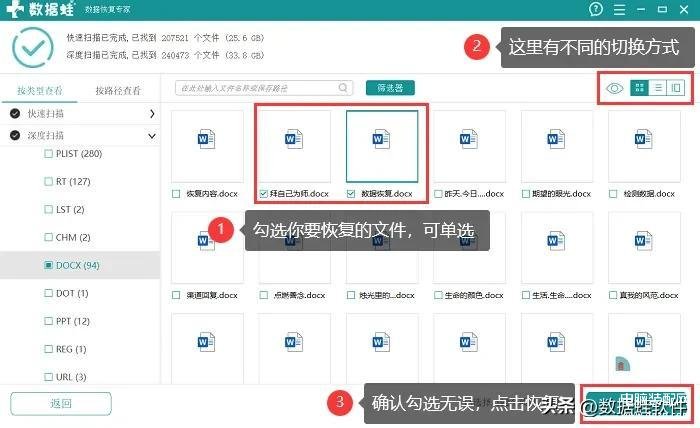Select 期望的眼光.docx Word icon
This screenshot has width=700, height=428.
(557, 139)
